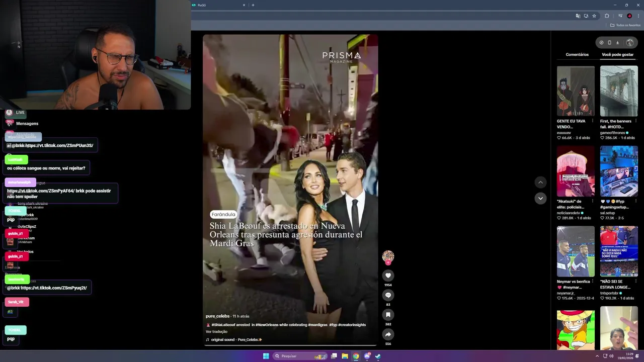The height and width of the screenshot is (362, 644).
Task: Open Steam from the taskbar
Action: point(378,356)
